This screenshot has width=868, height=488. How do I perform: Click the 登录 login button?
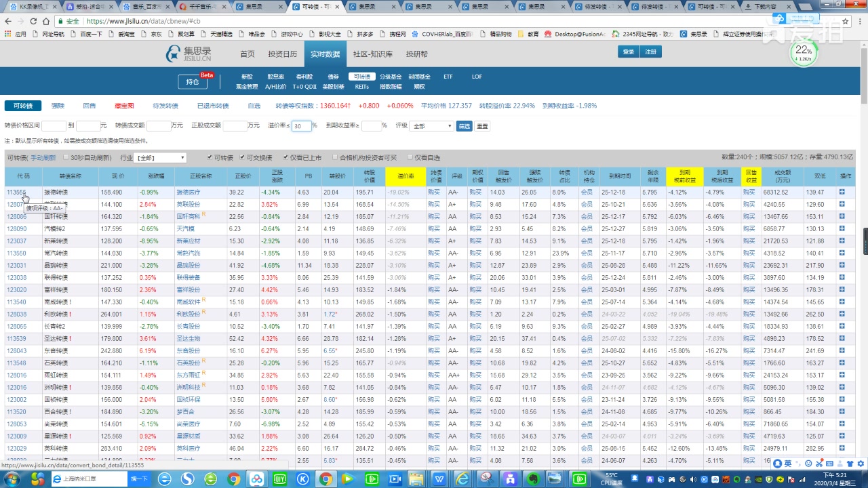click(628, 52)
